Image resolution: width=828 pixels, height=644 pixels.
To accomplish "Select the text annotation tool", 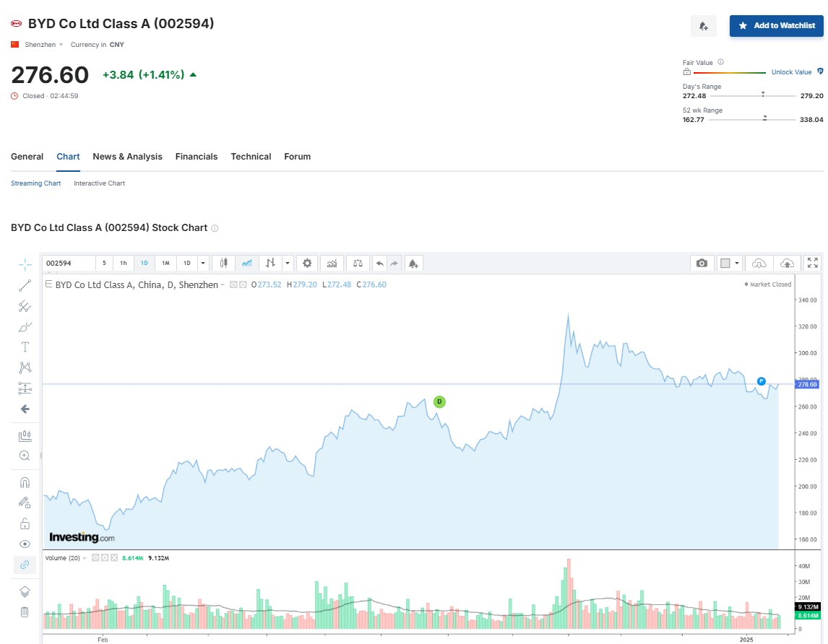I will pyautogui.click(x=25, y=347).
